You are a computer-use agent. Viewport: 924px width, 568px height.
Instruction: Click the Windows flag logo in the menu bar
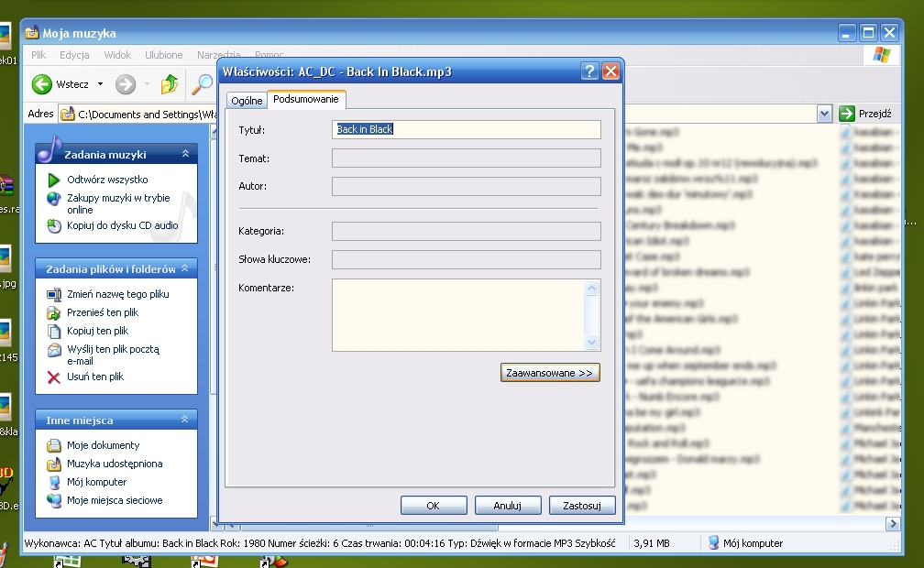click(882, 55)
